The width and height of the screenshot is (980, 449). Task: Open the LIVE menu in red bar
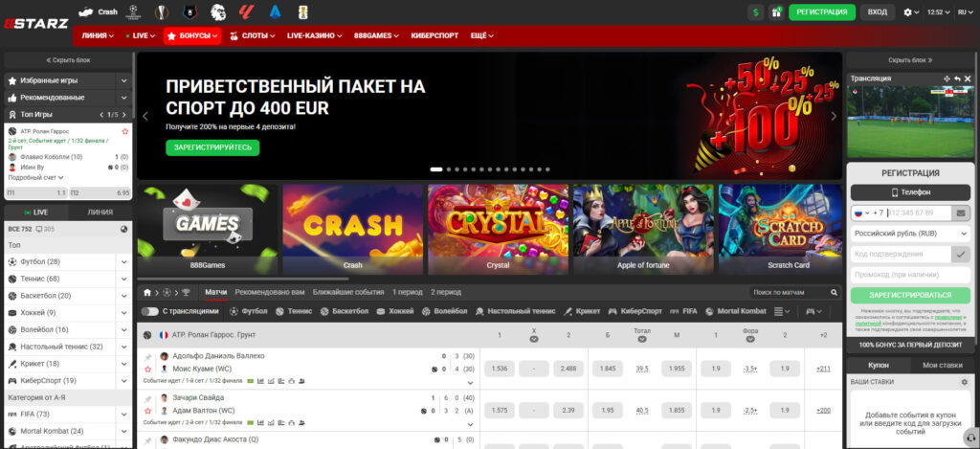click(141, 35)
